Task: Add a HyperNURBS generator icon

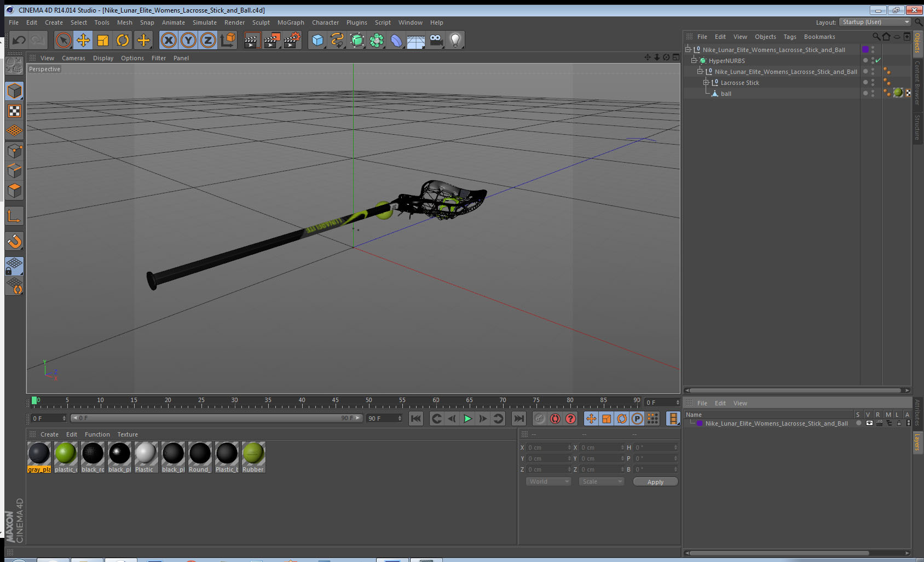Action: (x=357, y=40)
